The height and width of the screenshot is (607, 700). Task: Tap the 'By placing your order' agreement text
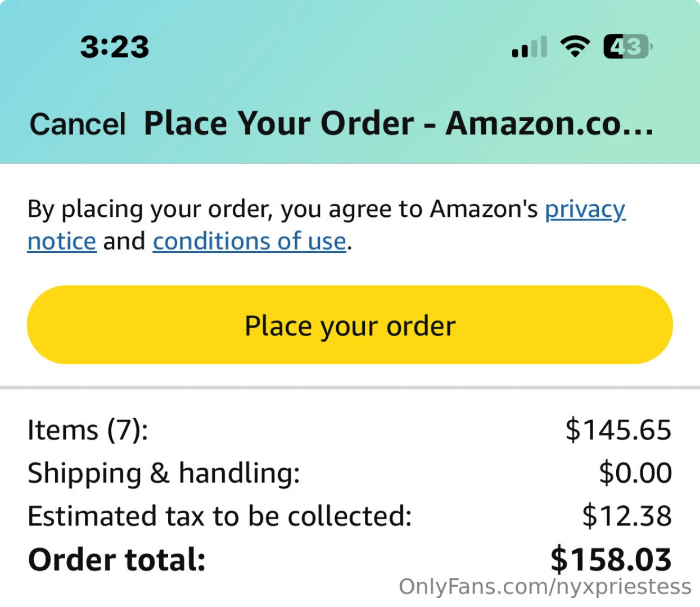(281, 210)
